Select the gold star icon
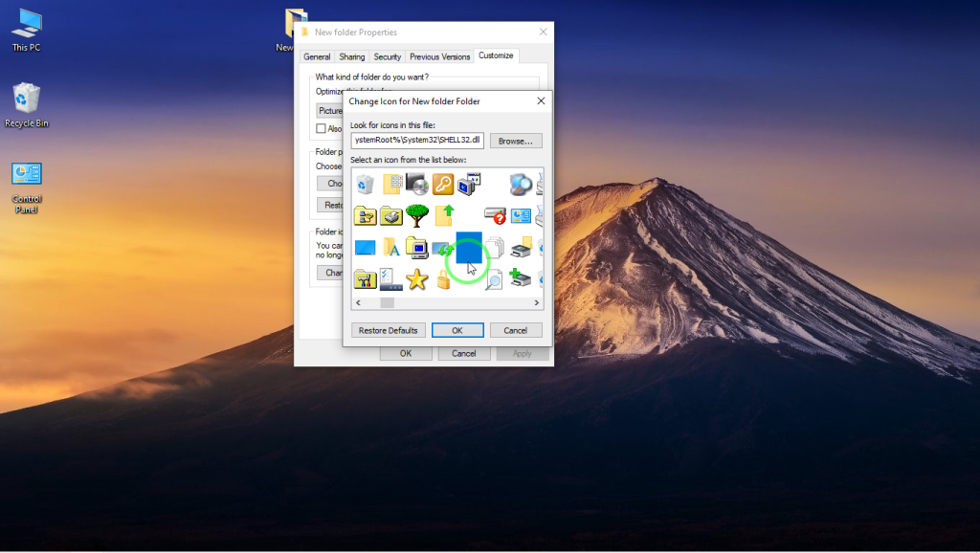This screenshot has width=980, height=553. (x=416, y=279)
